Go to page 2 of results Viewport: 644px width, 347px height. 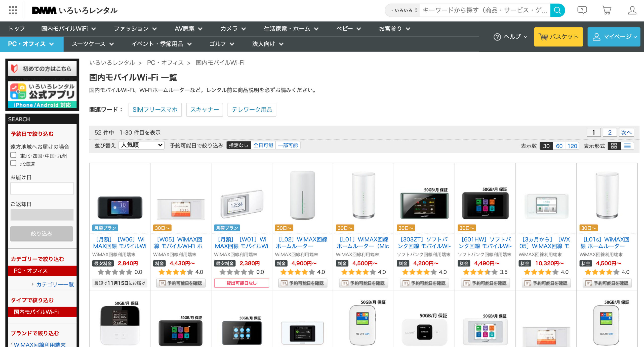(610, 132)
